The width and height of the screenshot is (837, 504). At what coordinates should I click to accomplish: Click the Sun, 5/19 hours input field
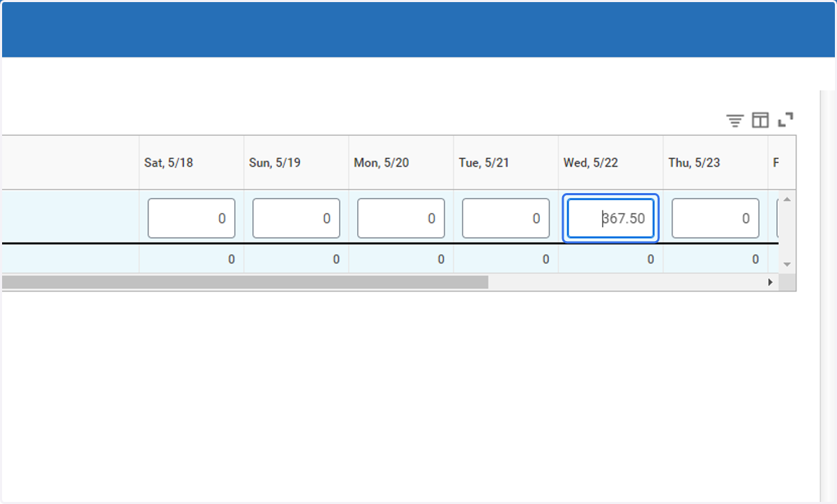point(296,218)
